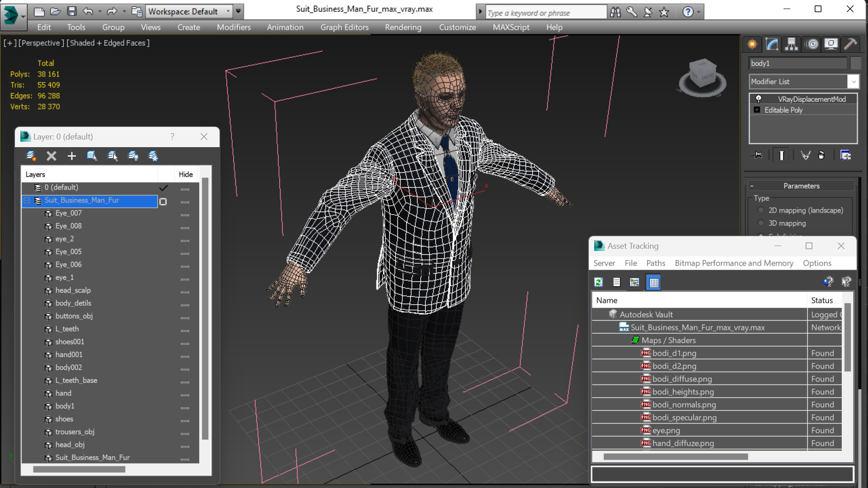Expand the Editable Poly plus sign
868x488 pixels.
coord(757,110)
